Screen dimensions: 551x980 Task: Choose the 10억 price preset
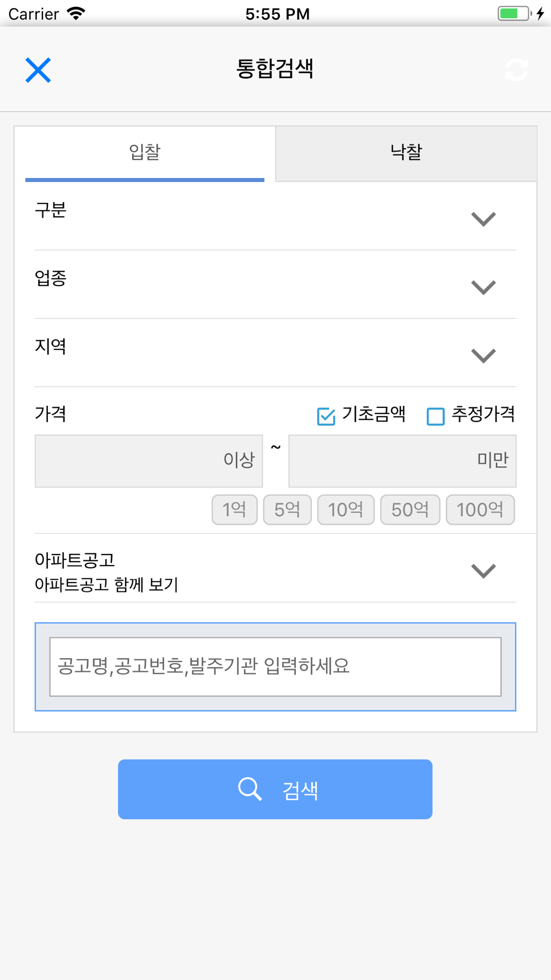(x=346, y=510)
